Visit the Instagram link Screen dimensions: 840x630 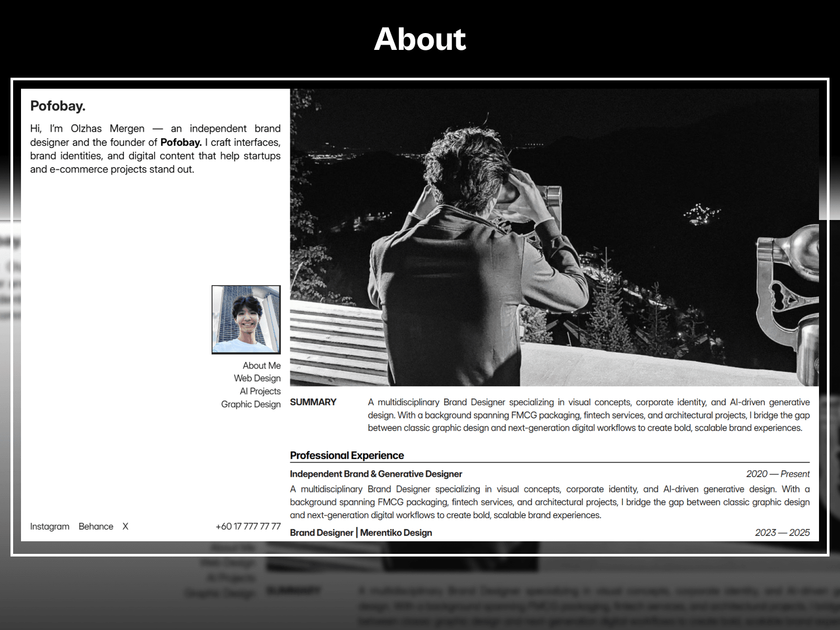click(49, 527)
